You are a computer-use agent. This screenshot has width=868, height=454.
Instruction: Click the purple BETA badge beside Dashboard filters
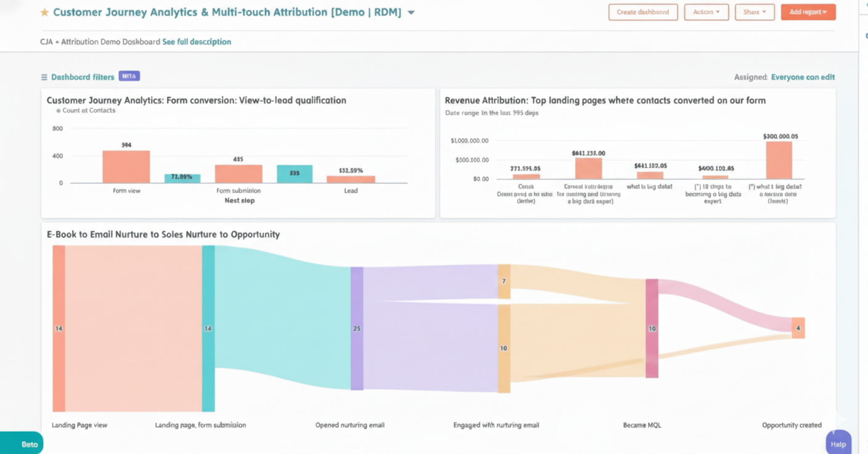click(129, 76)
